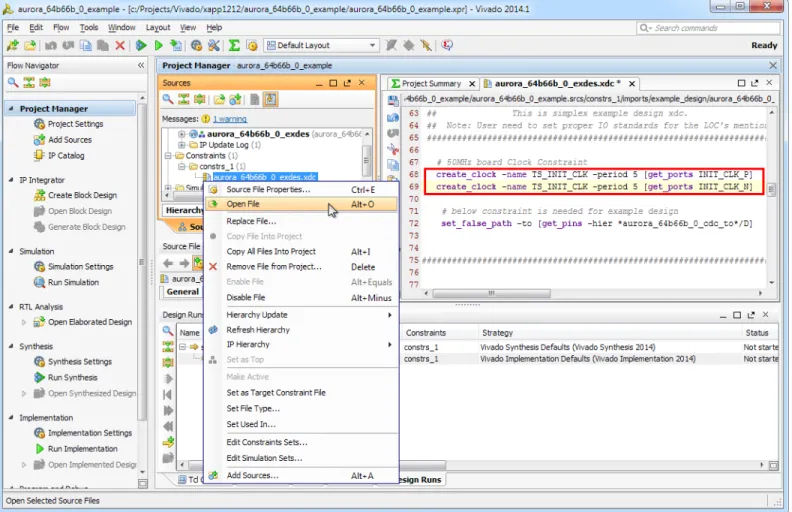792x512 pixels.
Task: Click Collapse All icon in Sources panel
Action: point(183,99)
